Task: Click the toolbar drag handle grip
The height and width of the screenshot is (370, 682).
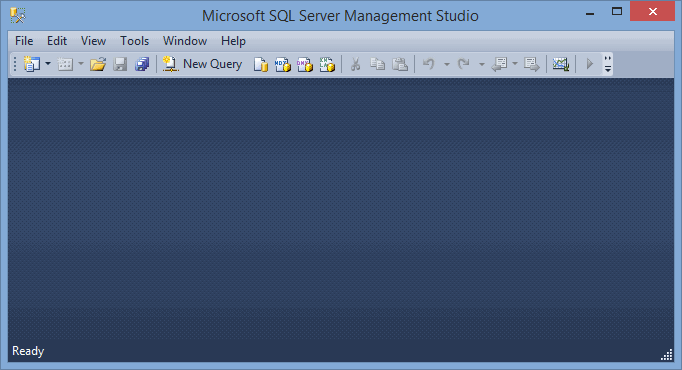Action: [15, 64]
